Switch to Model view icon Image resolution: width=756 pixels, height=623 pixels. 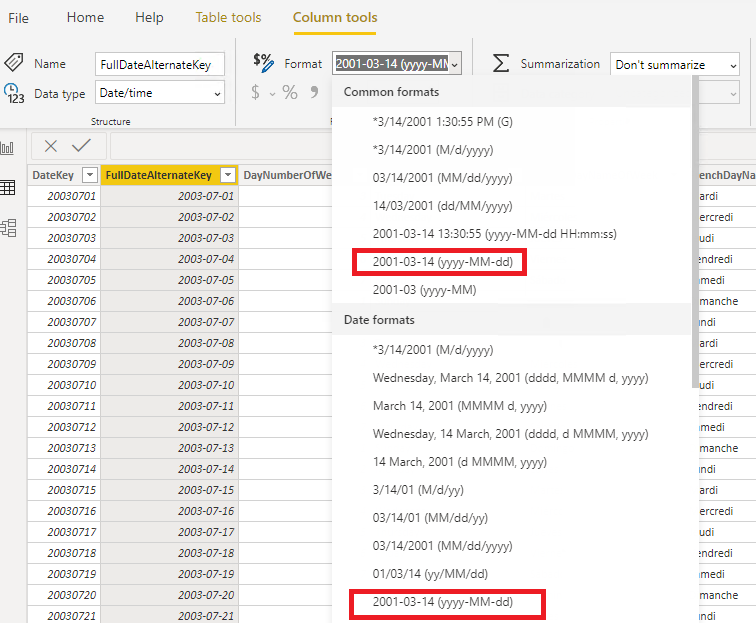(8, 228)
